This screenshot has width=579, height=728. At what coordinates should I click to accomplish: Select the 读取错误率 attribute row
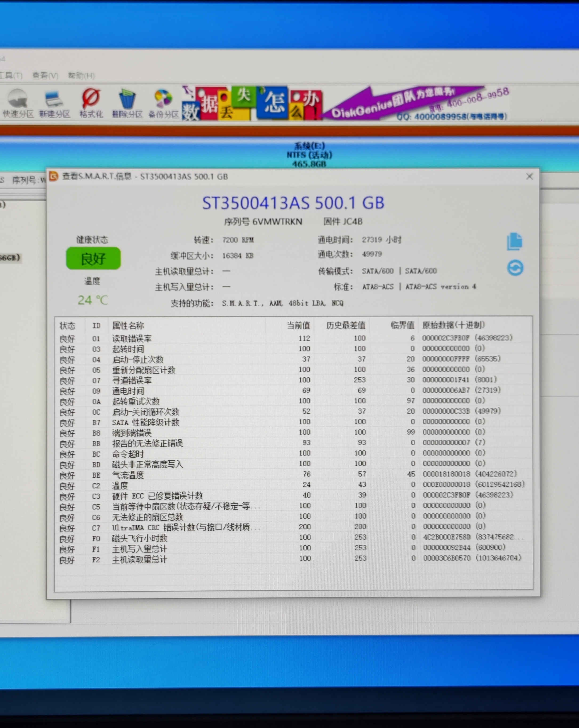pos(293,338)
